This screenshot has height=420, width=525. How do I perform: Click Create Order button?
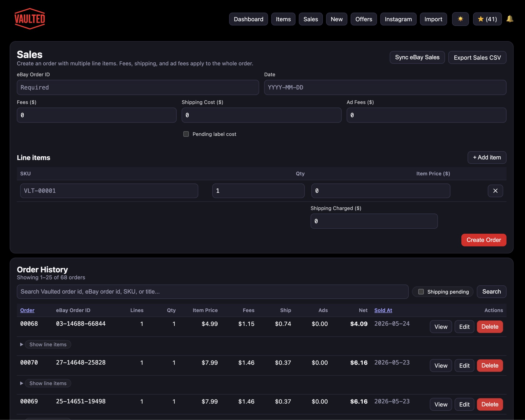484,240
